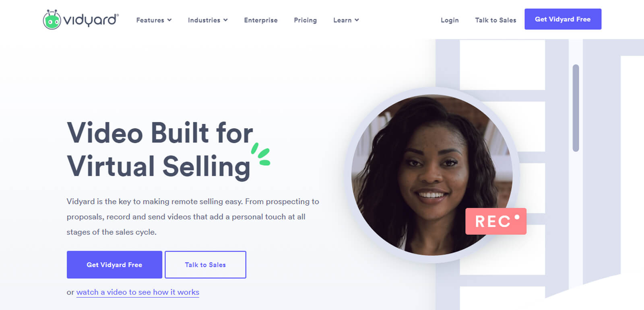Click the outlined Talk to Sales button
This screenshot has width=644, height=310.
205,265
